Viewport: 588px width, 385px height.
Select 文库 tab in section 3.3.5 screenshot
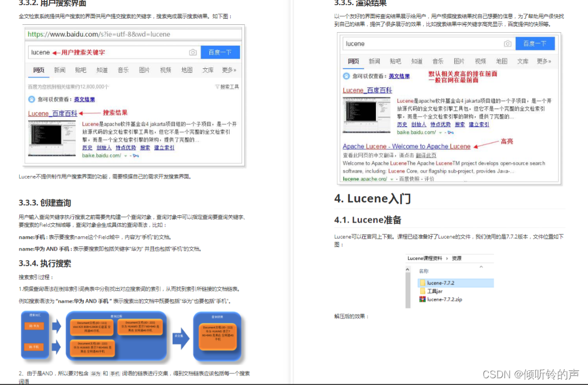click(523, 61)
